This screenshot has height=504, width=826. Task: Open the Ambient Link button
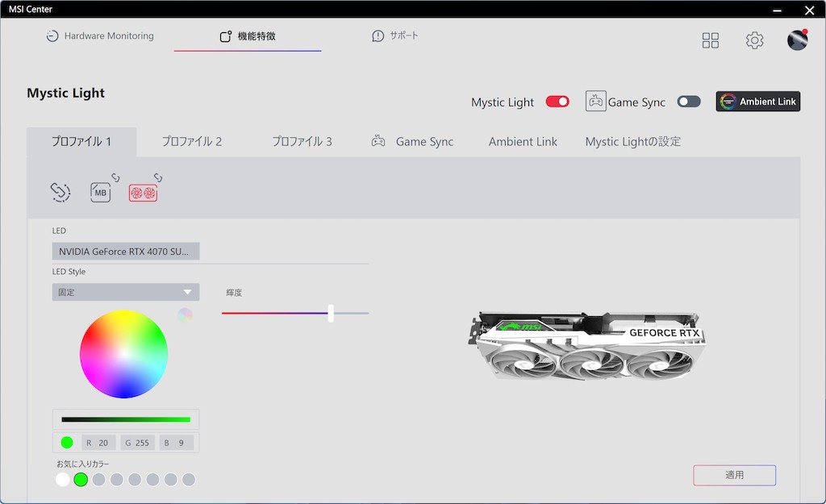coord(757,102)
